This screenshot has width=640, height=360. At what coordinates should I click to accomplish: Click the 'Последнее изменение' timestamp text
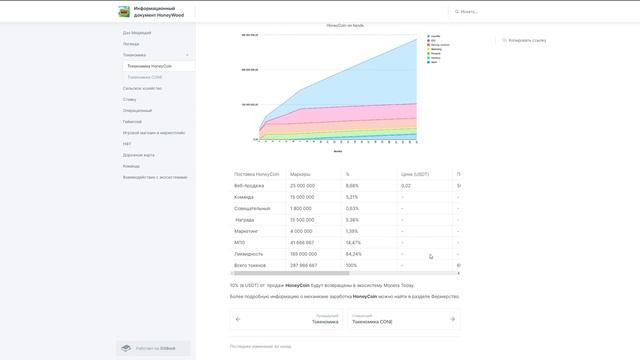pyautogui.click(x=260, y=347)
